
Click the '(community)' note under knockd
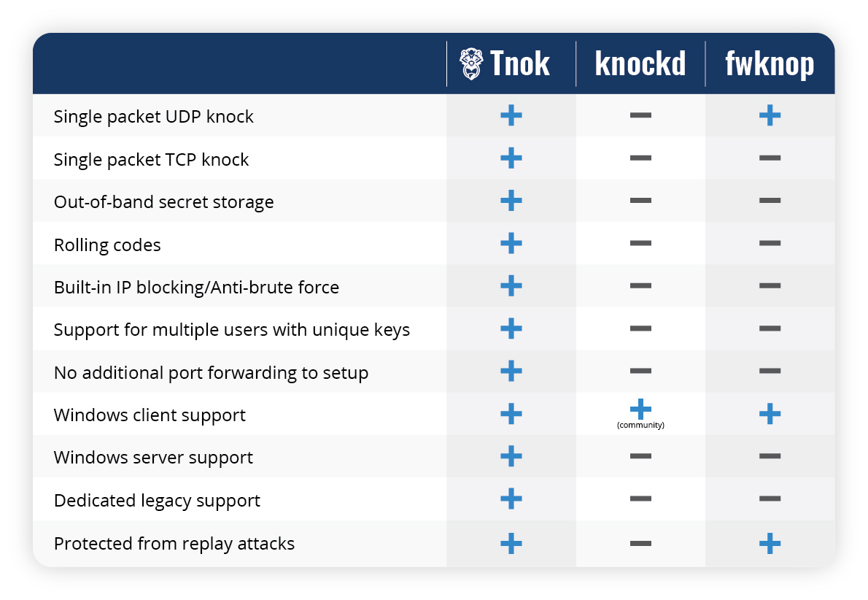(640, 425)
